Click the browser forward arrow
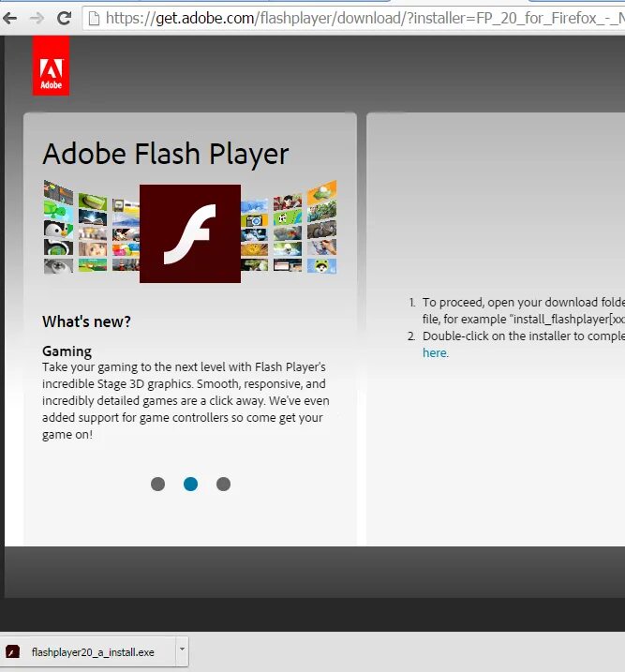This screenshot has height=672, width=625. pyautogui.click(x=37, y=19)
